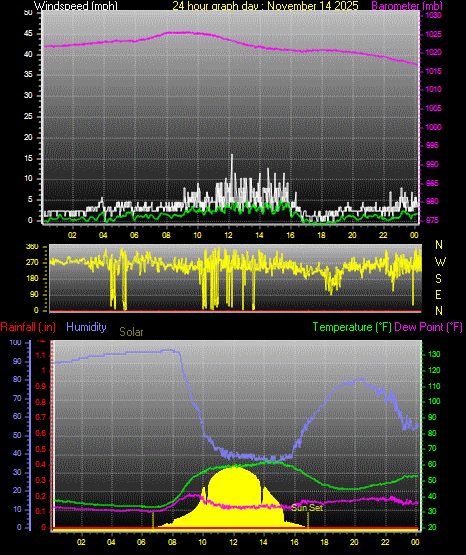The width and height of the screenshot is (466, 555).
Task: Click the 130 temperature scale value
Action: pyautogui.click(x=435, y=354)
